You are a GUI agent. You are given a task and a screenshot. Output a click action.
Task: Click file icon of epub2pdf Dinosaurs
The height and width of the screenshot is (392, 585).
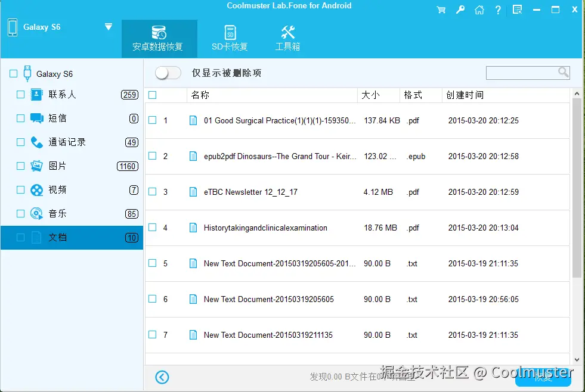point(193,156)
